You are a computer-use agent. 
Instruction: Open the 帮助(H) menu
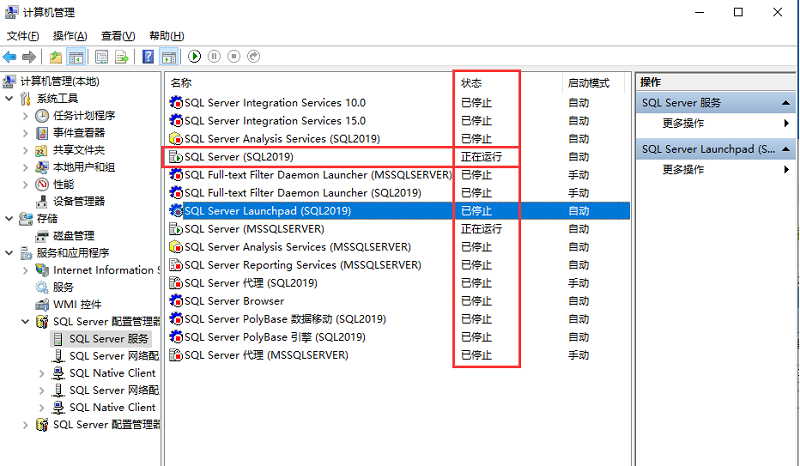(166, 36)
